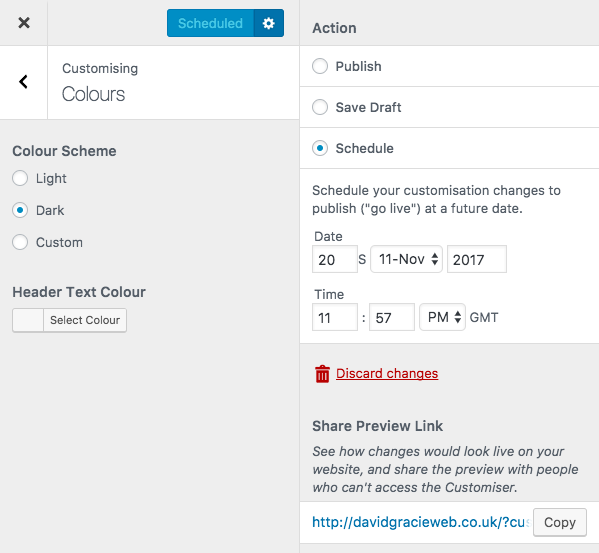Screen dimensions: 599x553
Task: Copy the share preview link
Action: click(560, 522)
